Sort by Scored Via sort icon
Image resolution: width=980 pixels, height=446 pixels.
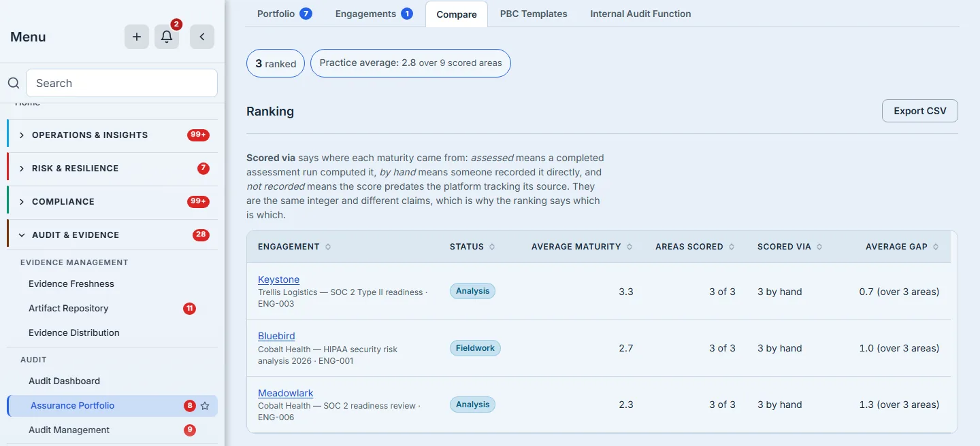click(x=819, y=247)
